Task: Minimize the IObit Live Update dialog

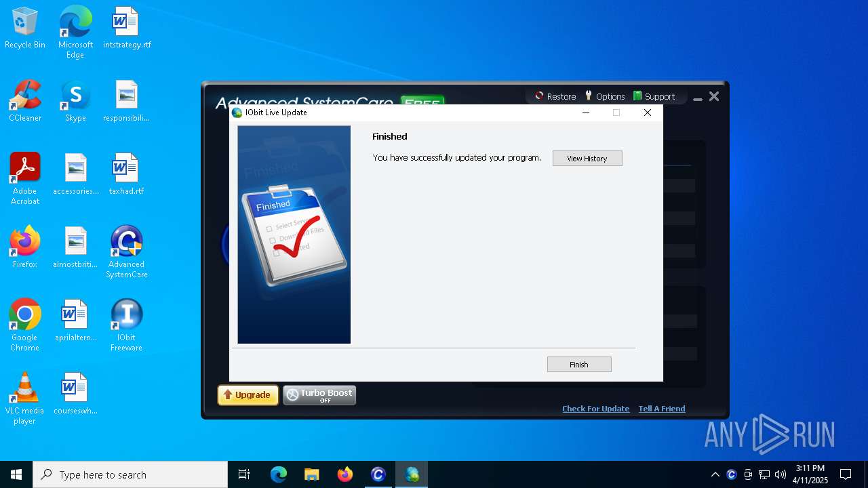Action: (x=586, y=113)
